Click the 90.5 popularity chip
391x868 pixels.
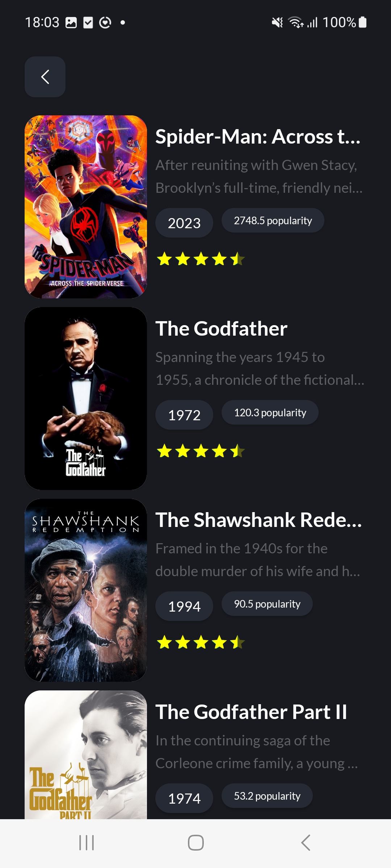(267, 604)
